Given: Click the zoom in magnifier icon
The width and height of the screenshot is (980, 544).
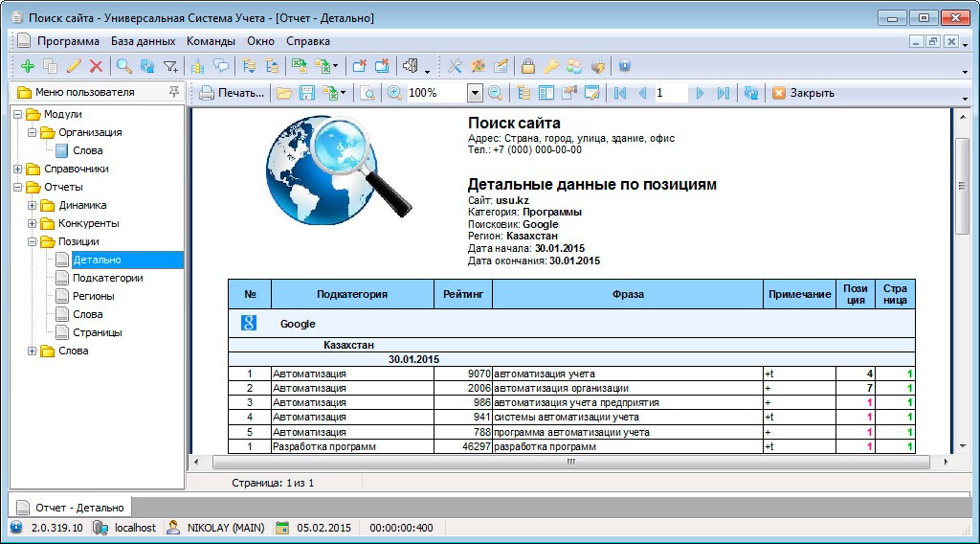Looking at the screenshot, I should [394, 93].
